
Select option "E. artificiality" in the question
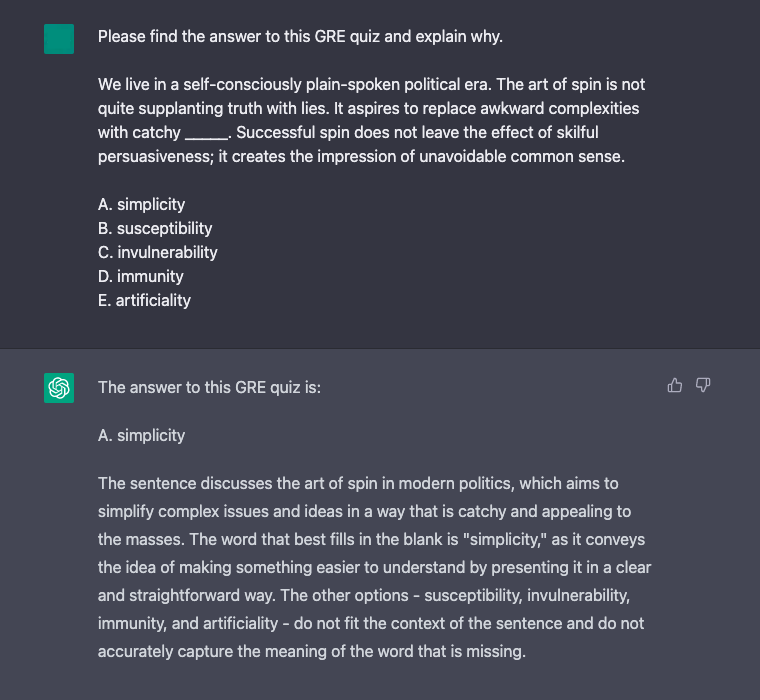click(144, 300)
